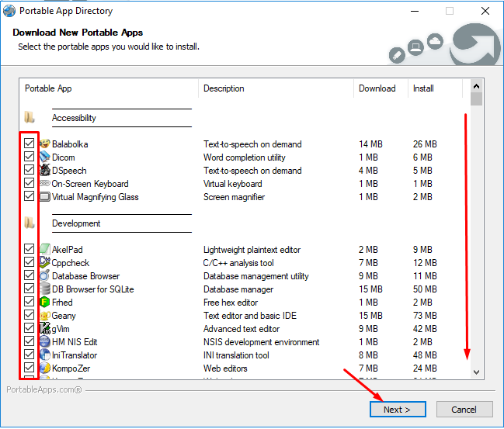
Task: Click the DB Browser for SQLite icon
Action: [45, 289]
